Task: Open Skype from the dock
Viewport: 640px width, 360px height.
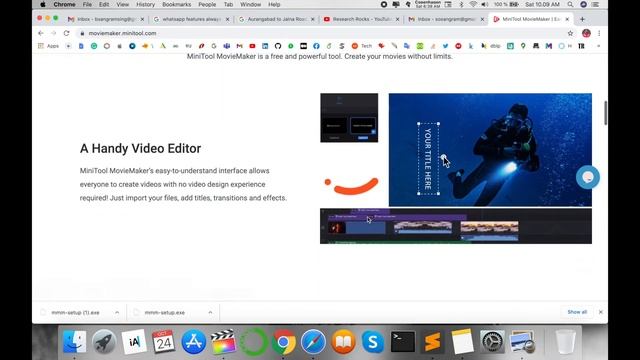Action: (x=373, y=342)
